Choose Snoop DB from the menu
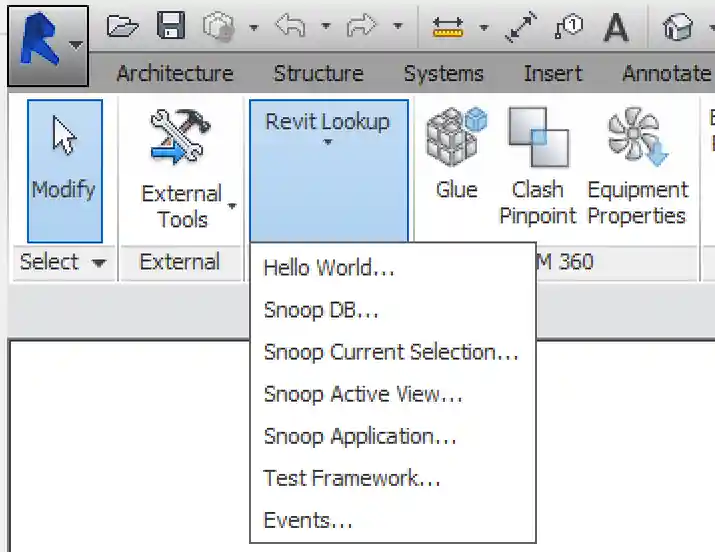This screenshot has width=715, height=552. (x=321, y=310)
